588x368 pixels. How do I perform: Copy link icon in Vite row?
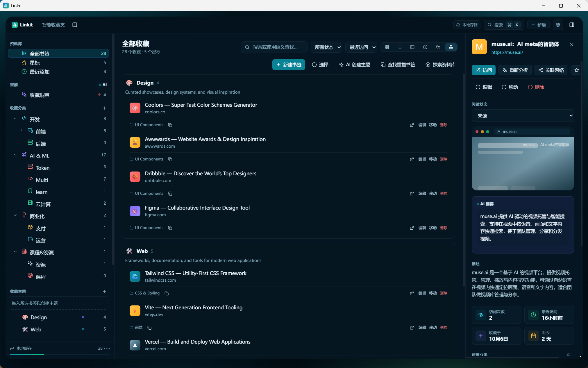[x=149, y=328]
